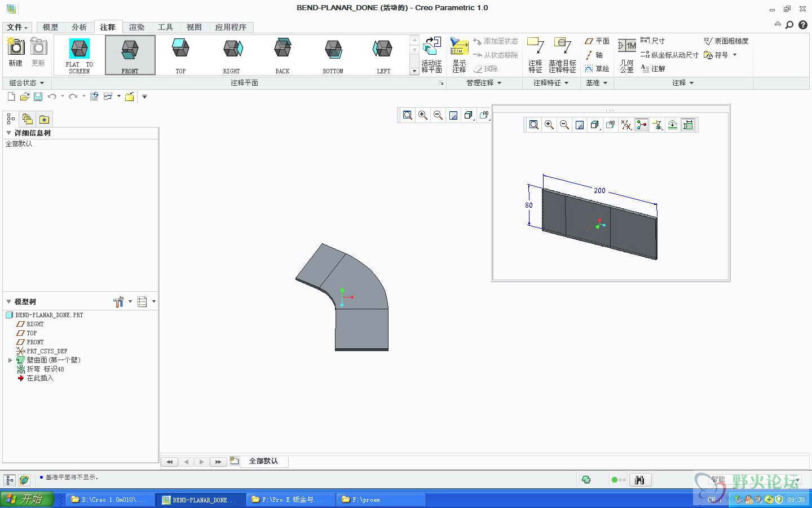812x508 pixels.
Task: Click the Windows 开始 start button
Action: point(27,499)
